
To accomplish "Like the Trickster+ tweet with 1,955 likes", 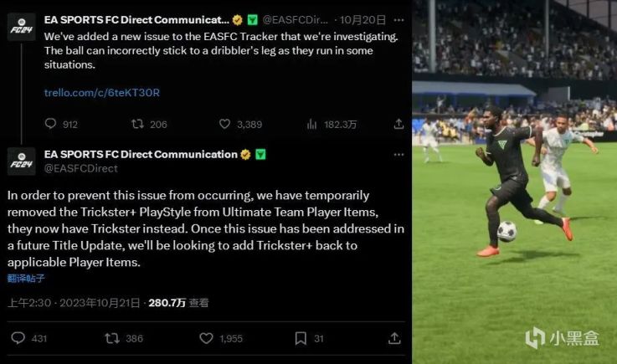I will click(206, 338).
